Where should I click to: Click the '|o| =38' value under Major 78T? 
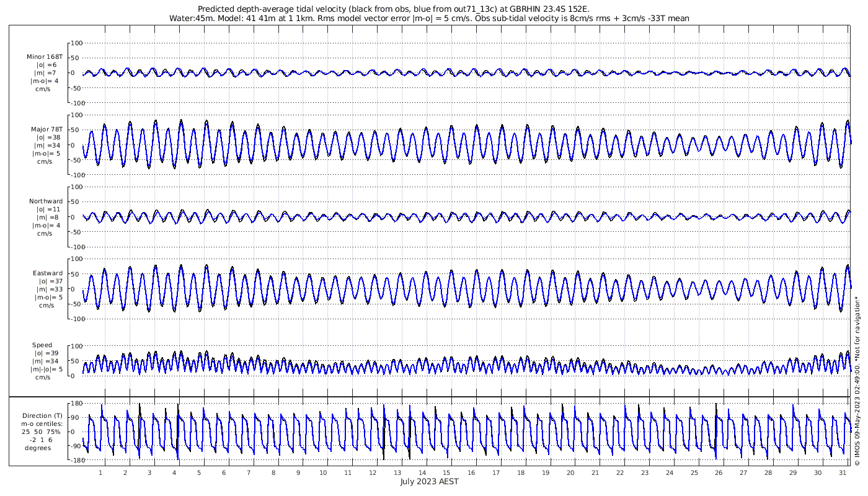[x=48, y=138]
